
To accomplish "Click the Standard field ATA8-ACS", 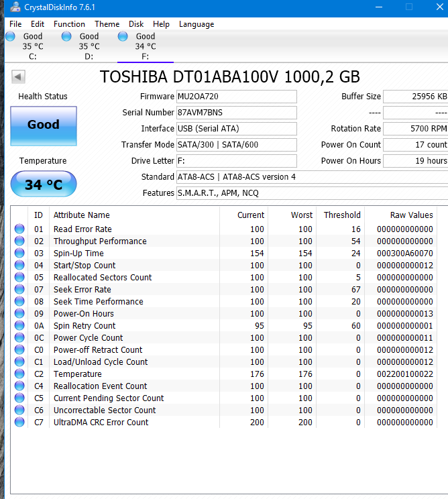I will tap(312, 177).
